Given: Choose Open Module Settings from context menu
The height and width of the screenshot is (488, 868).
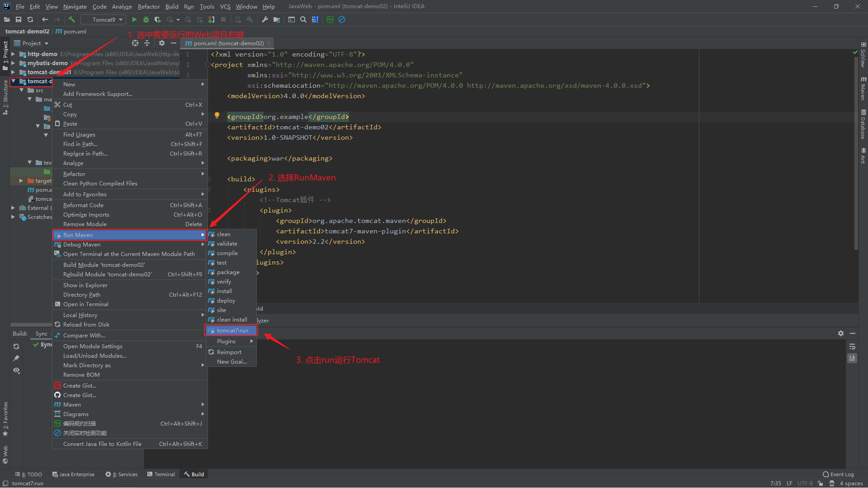Looking at the screenshot, I should 93,346.
